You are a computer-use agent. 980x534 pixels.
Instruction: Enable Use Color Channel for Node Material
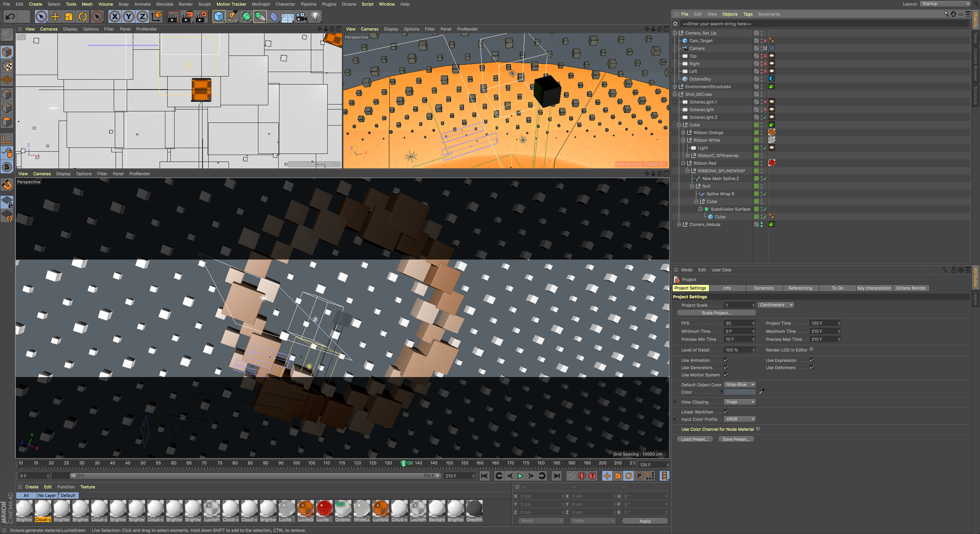tap(758, 429)
